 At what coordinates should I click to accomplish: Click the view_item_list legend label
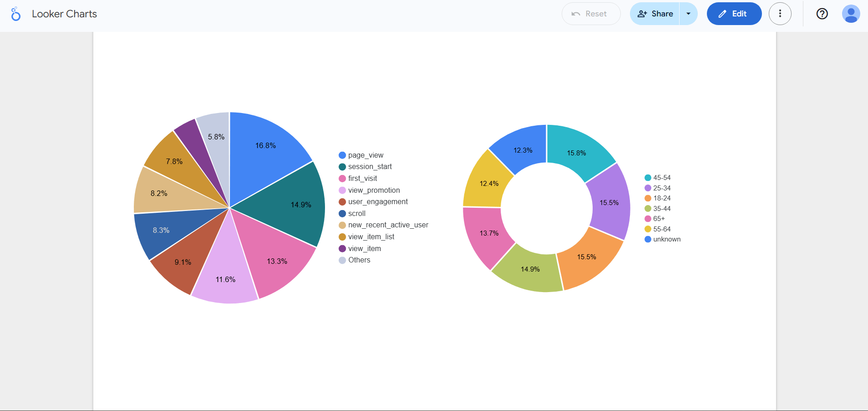[x=371, y=237]
